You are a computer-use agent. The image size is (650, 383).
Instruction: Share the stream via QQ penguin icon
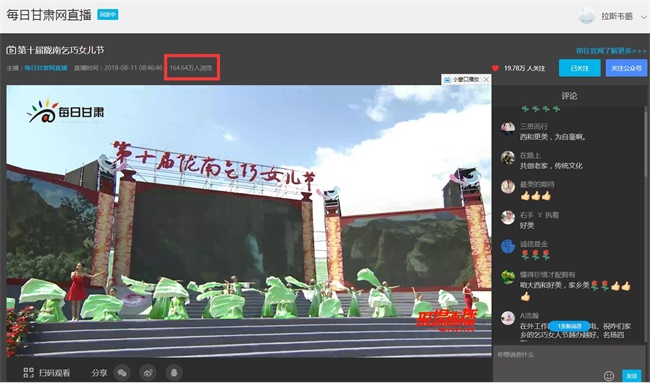coord(174,373)
